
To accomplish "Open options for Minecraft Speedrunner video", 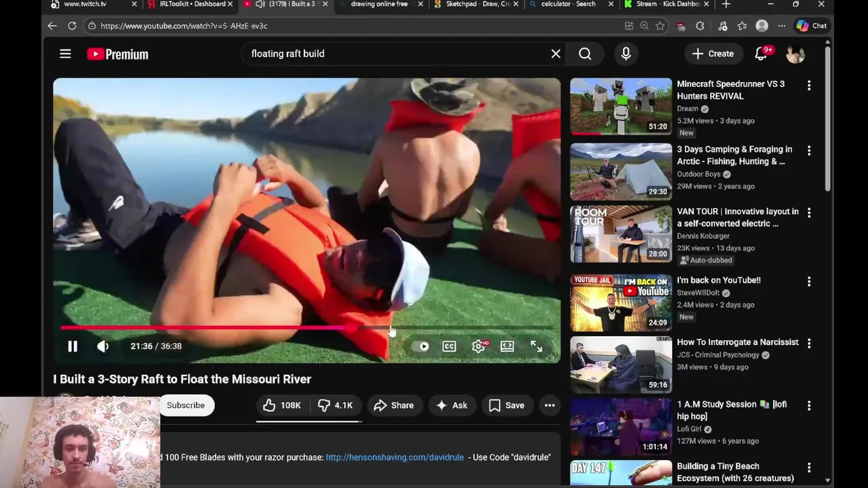I will [x=809, y=85].
